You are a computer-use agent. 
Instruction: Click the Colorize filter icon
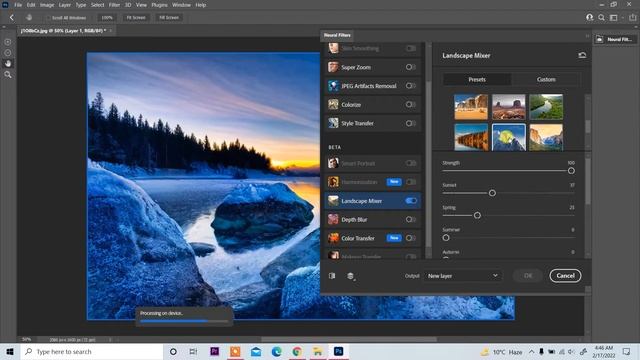pos(333,104)
